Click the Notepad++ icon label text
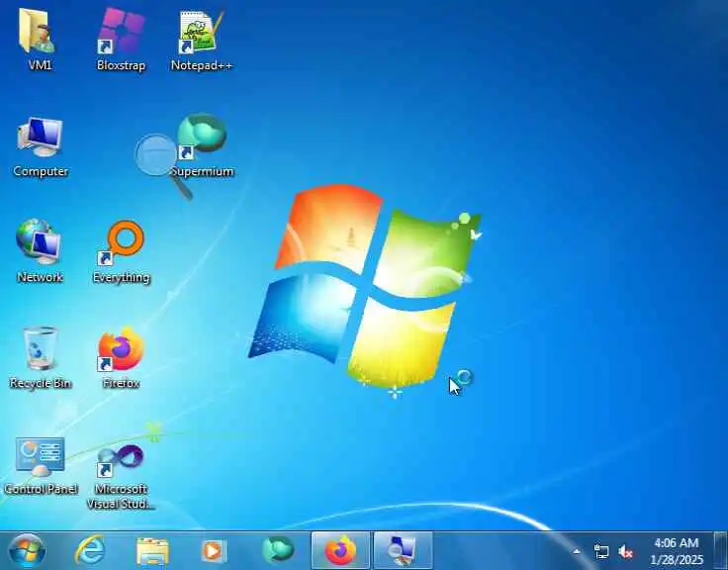This screenshot has height=570, width=728. point(202,65)
